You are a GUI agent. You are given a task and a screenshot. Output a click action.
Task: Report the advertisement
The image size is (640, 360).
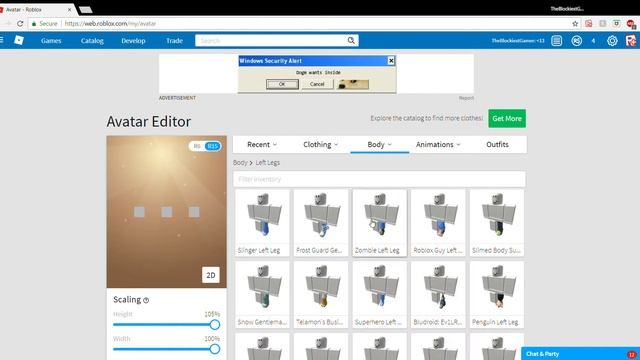click(466, 98)
